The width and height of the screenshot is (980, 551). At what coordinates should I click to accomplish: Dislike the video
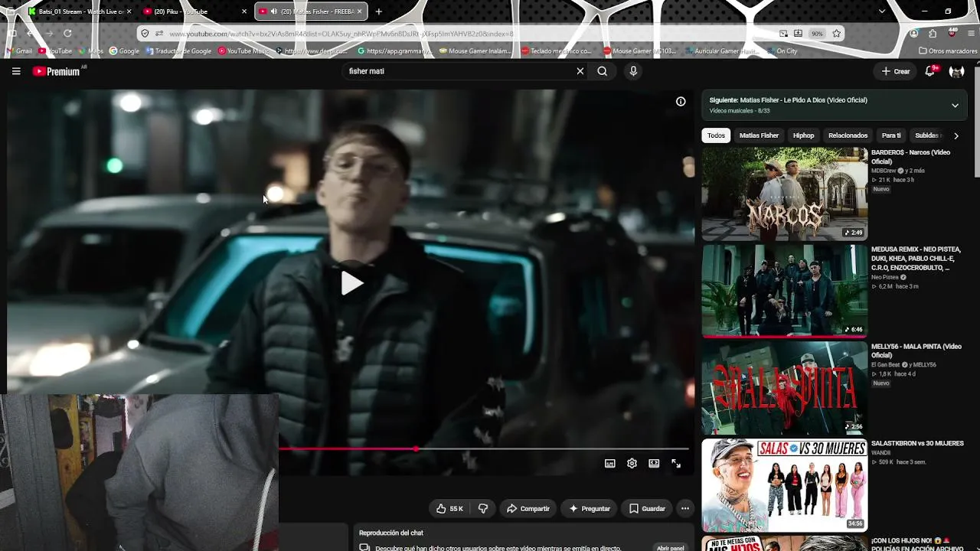point(483,508)
